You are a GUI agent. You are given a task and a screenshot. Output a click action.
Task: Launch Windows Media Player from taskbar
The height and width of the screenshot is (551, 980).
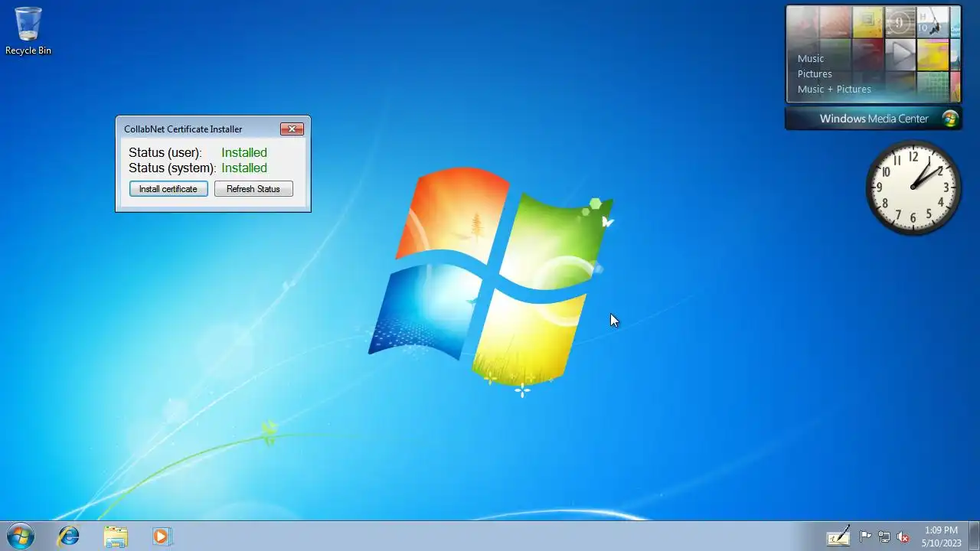[x=162, y=536]
